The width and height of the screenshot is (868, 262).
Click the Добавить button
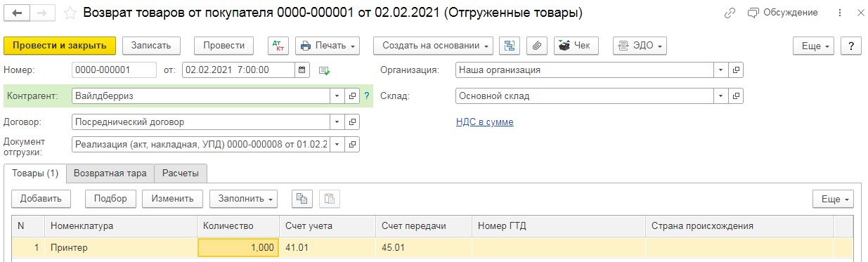[x=41, y=199]
